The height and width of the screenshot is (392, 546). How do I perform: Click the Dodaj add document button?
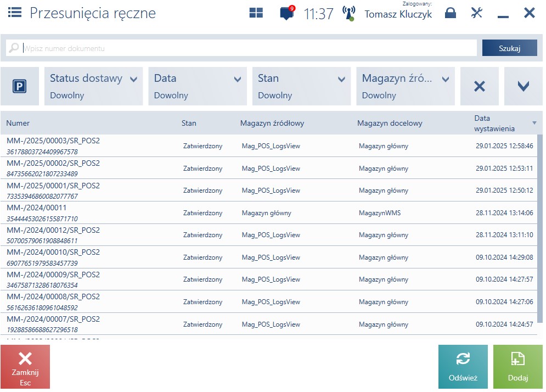[x=518, y=367]
